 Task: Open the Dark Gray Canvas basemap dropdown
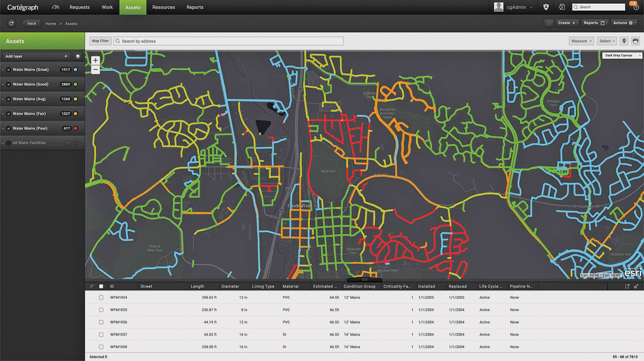click(x=621, y=55)
